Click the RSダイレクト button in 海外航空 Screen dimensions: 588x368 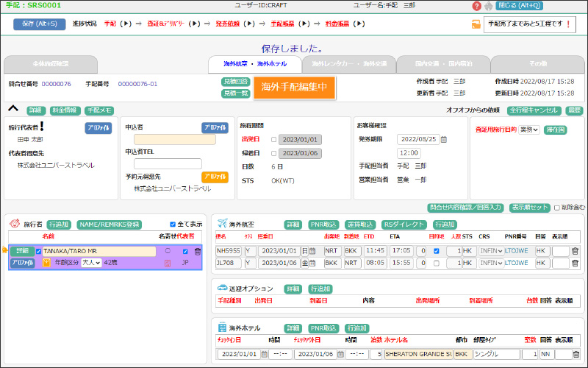pos(404,224)
